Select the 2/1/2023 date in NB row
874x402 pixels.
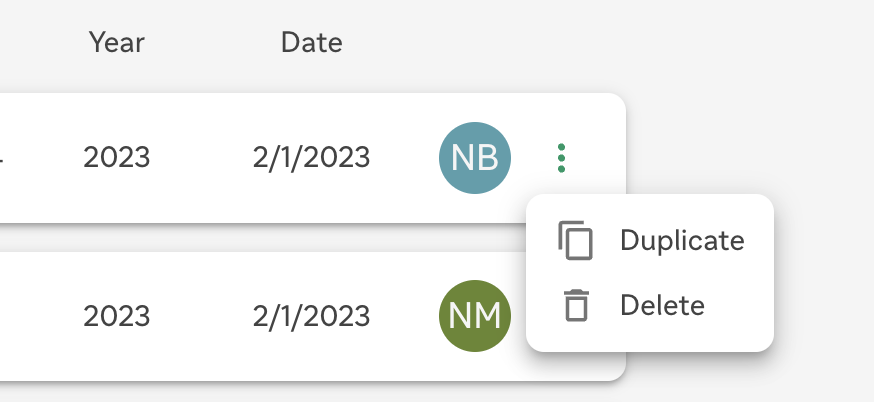pos(312,158)
